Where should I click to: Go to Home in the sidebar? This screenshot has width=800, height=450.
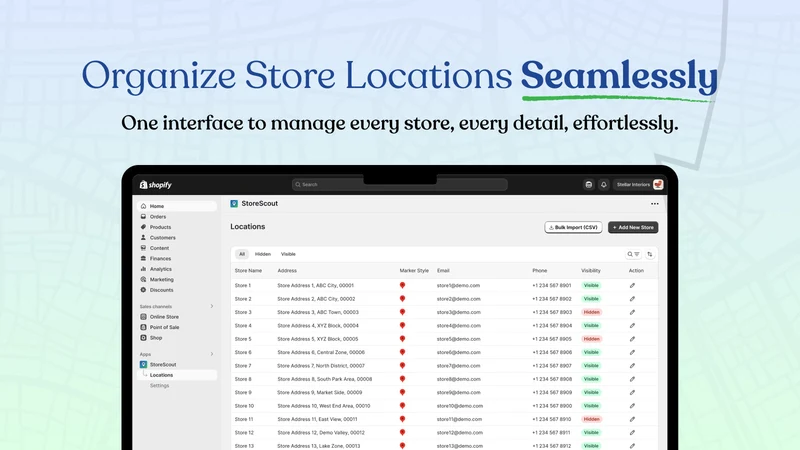click(177, 206)
